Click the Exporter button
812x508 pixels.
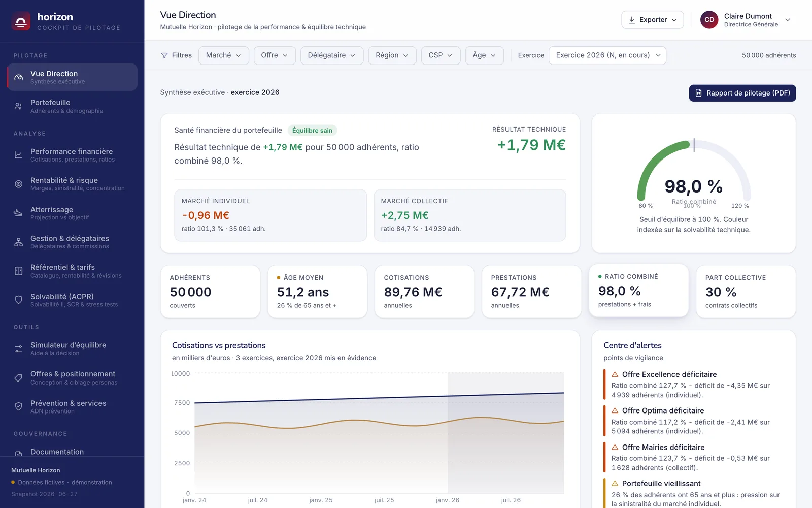652,20
